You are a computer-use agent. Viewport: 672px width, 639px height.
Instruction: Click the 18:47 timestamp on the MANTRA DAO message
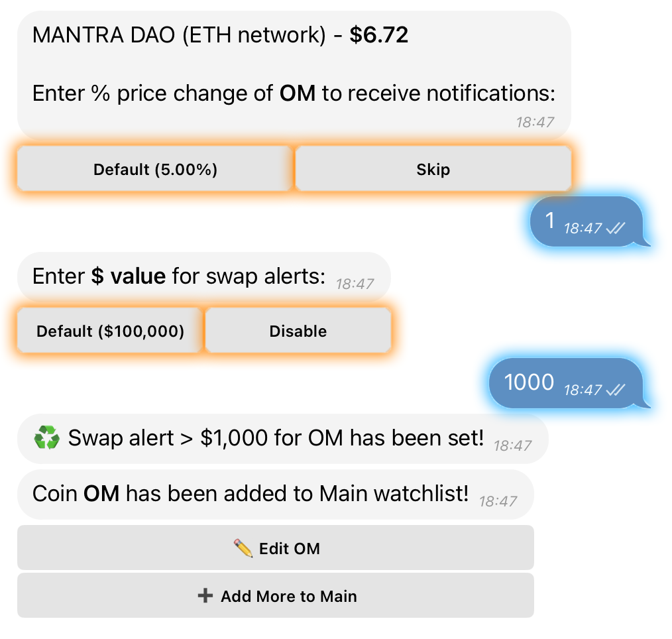535,122
